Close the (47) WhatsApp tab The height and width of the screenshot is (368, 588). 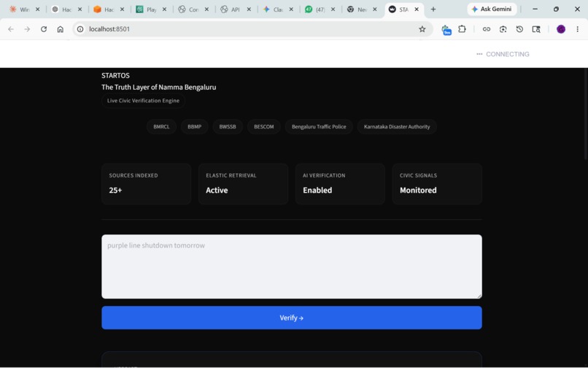(x=333, y=9)
